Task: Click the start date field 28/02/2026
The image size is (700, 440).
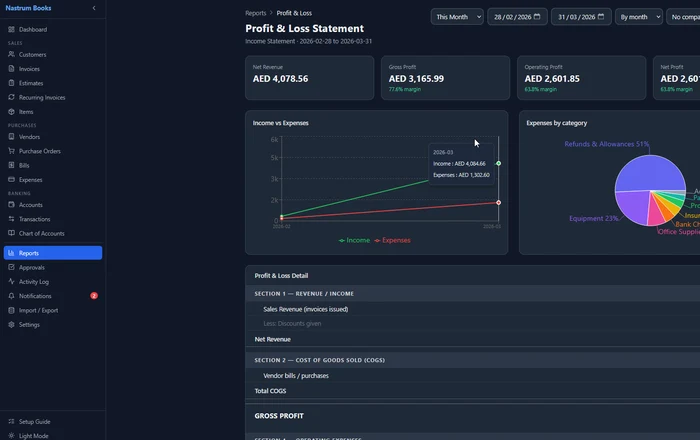Action: 516,17
